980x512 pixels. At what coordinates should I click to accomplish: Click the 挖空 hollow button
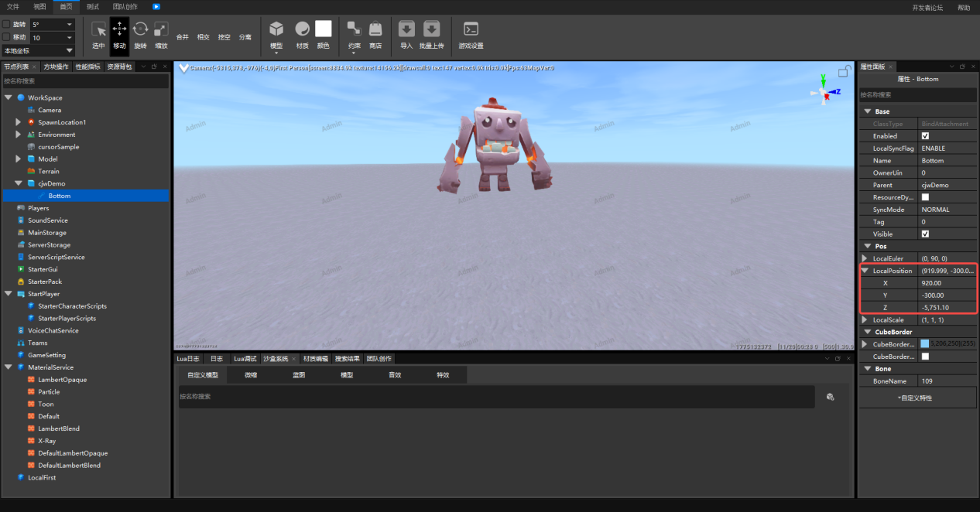pos(224,36)
